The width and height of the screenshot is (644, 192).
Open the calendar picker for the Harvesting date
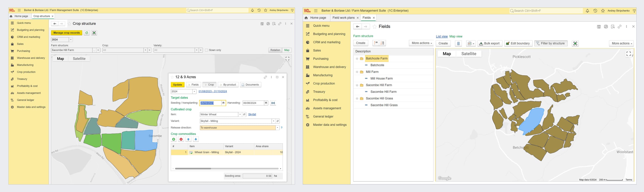point(266,103)
